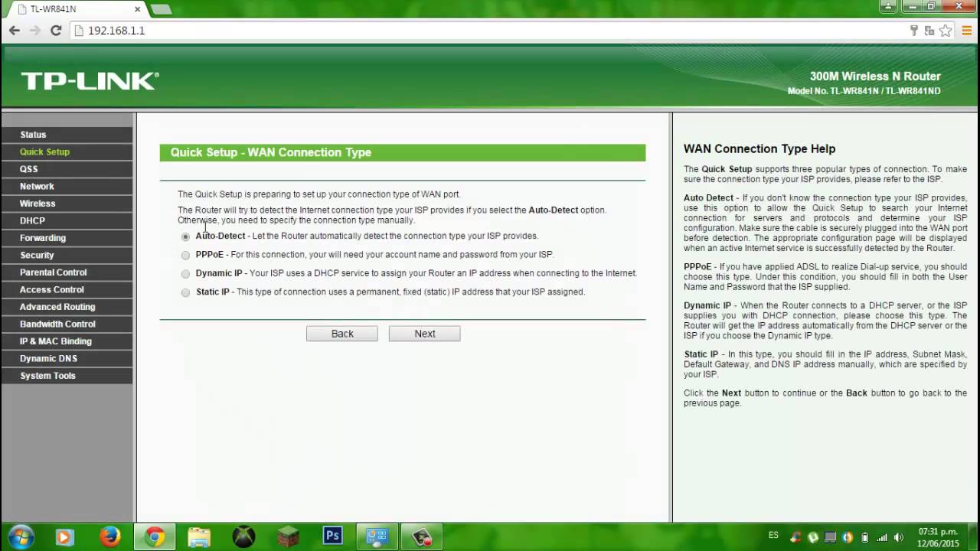Go back in Chrome history
Image resolution: width=980 pixels, height=551 pixels.
[15, 31]
